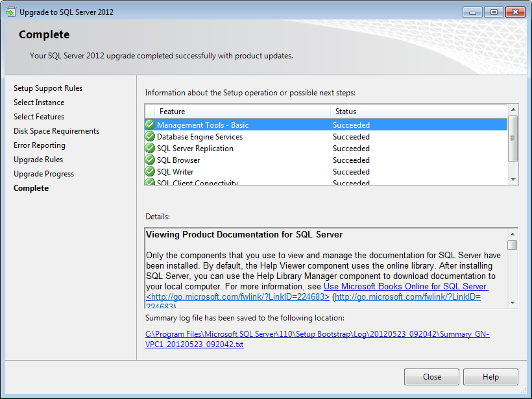The width and height of the screenshot is (532, 399).
Task: Click the green checkmark for SQL Server Replication
Action: (x=150, y=149)
